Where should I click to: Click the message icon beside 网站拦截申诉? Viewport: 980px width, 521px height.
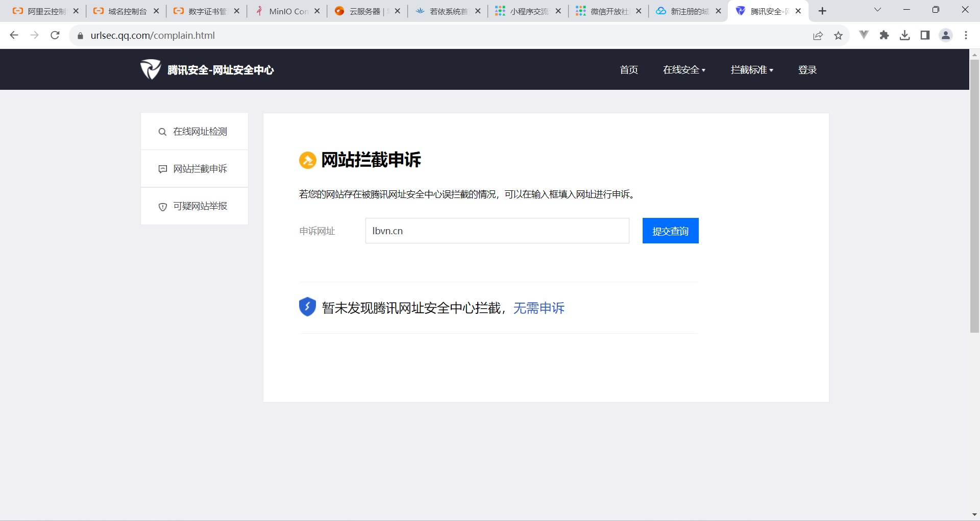(162, 169)
